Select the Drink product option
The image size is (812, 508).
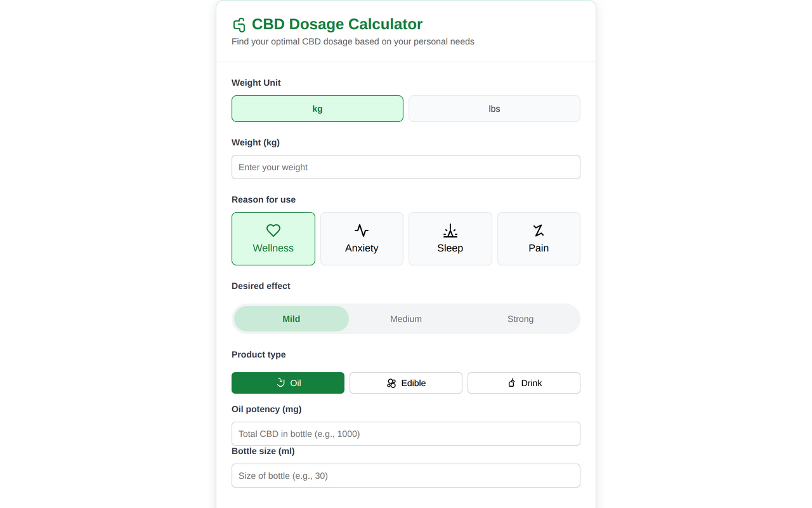[x=524, y=382]
